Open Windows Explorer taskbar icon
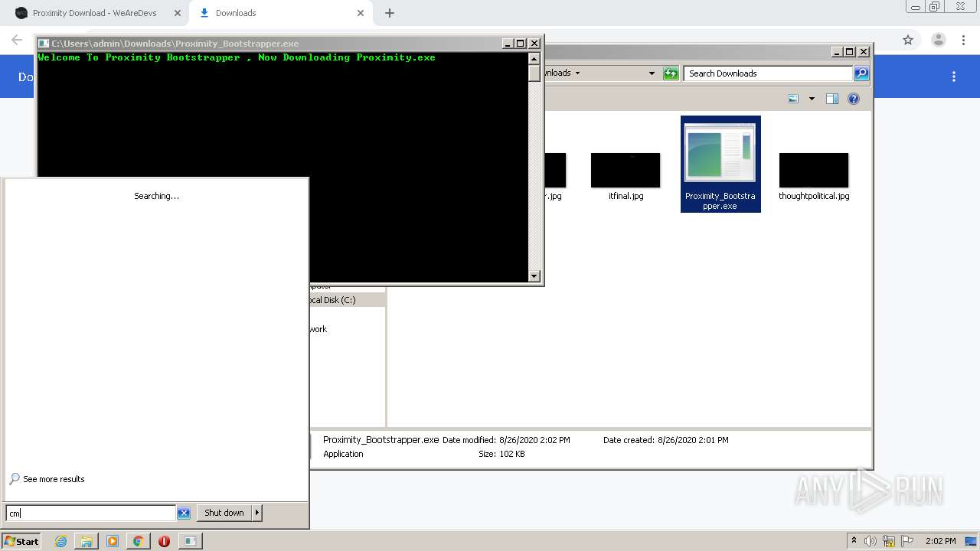Viewport: 980px width, 551px height. point(87,541)
